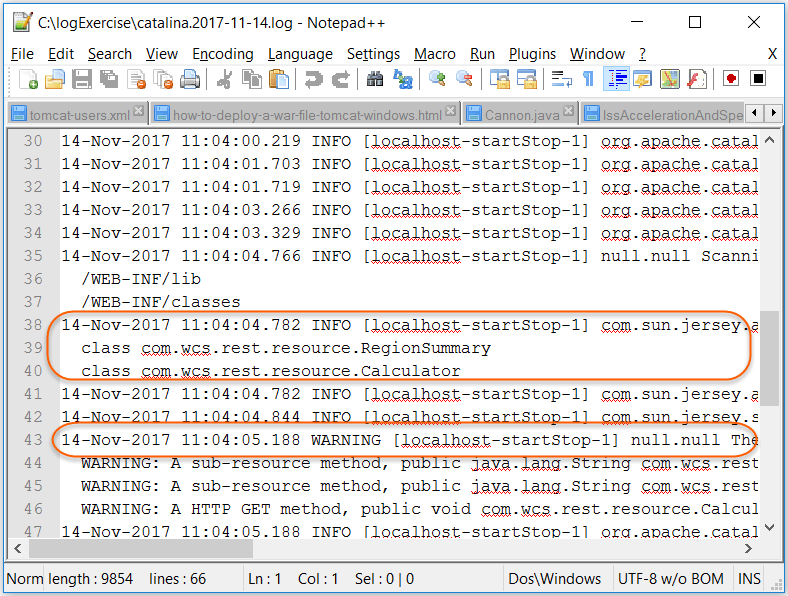Start macro recording with red dot
This screenshot has height=596, width=788.
tap(731, 79)
